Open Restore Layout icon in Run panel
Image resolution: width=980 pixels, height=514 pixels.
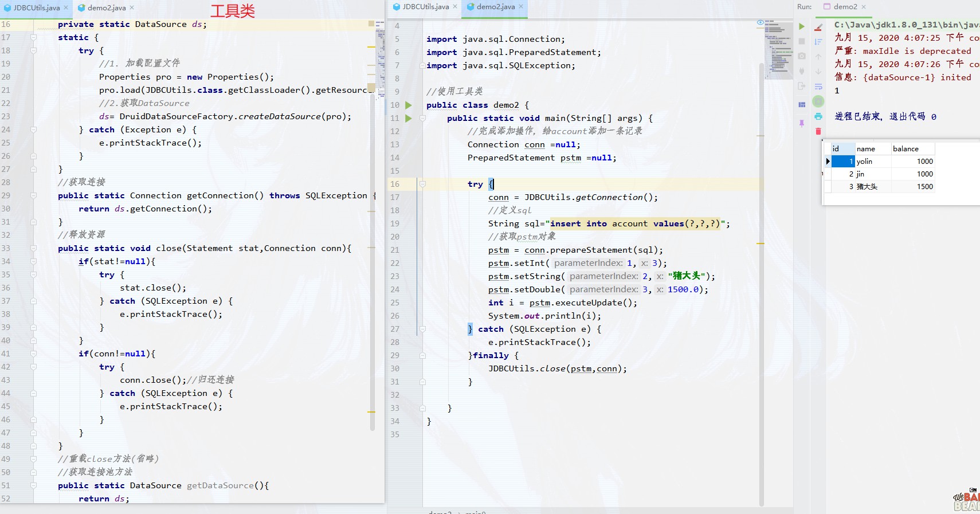[802, 104]
